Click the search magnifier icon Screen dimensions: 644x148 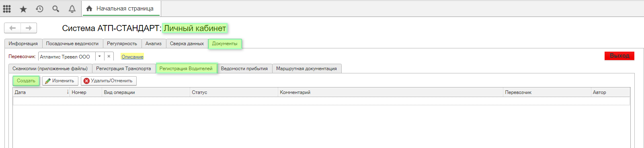click(x=56, y=8)
